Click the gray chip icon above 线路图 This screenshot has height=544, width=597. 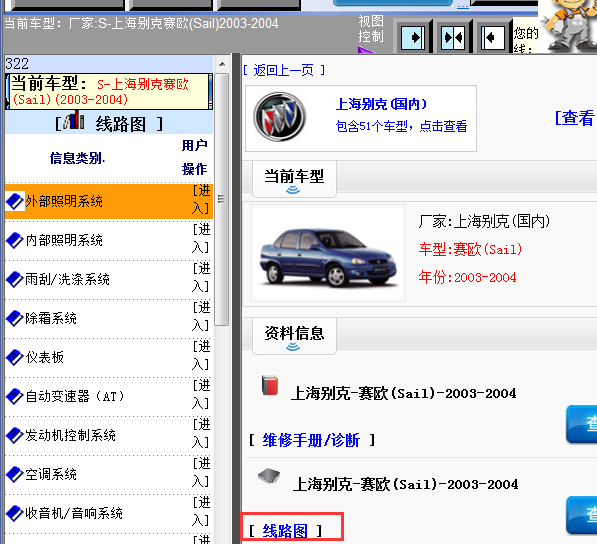[269, 476]
